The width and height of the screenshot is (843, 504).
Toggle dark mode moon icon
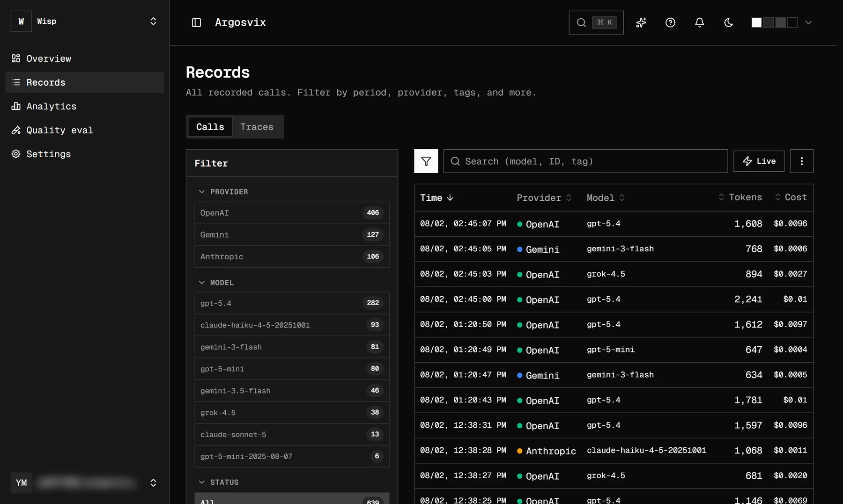(x=728, y=22)
